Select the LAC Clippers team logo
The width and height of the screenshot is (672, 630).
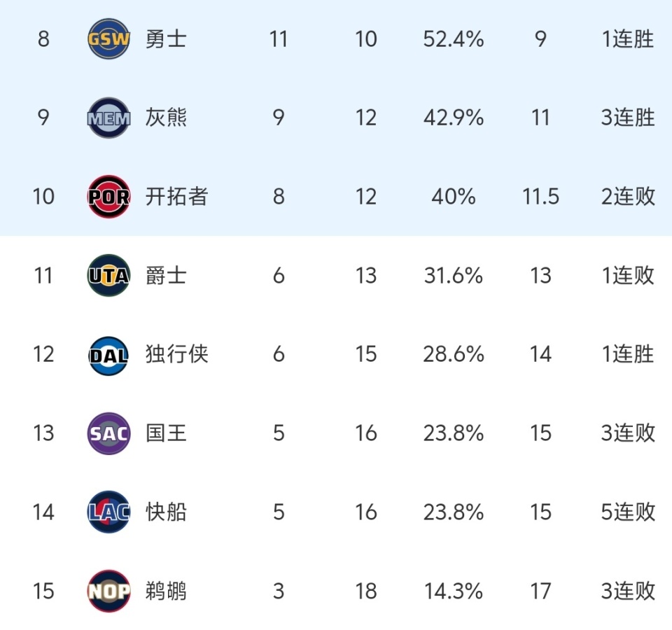(109, 512)
